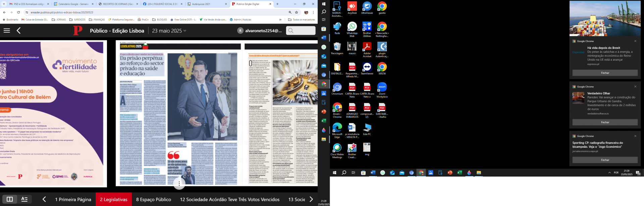This screenshot has height=206, width=644.
Task: Open the Movimento Fertilidade ad page thumbnail
Action: pyautogui.click(x=53, y=114)
